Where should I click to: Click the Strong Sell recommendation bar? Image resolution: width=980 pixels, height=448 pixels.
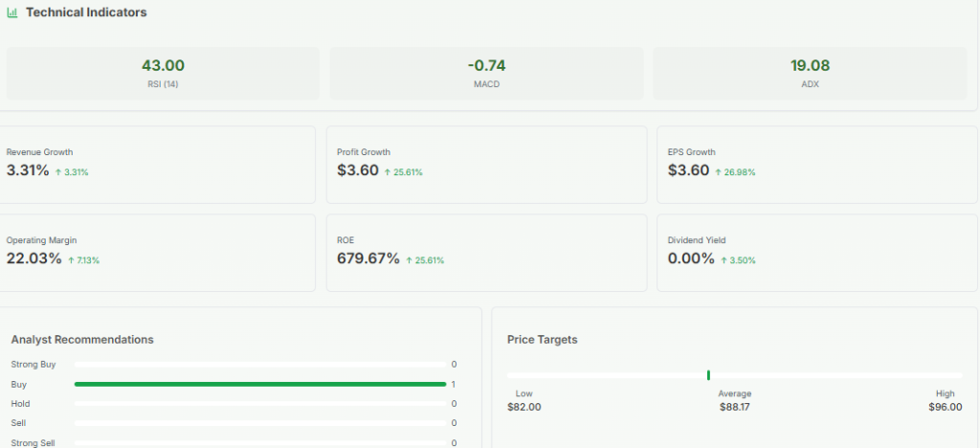click(259, 442)
